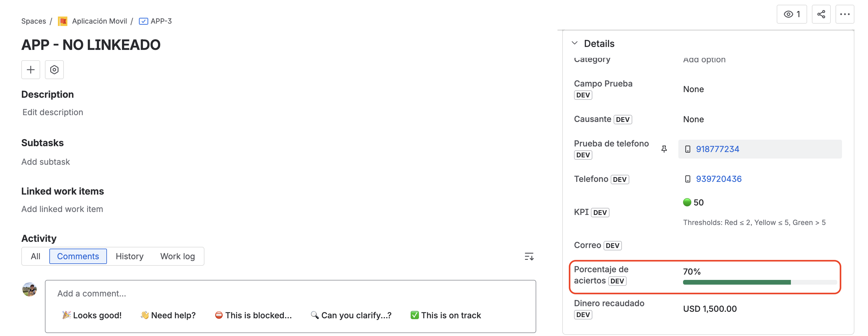Click the phone icon beside 939720436
This screenshot has height=336, width=868.
(x=688, y=179)
